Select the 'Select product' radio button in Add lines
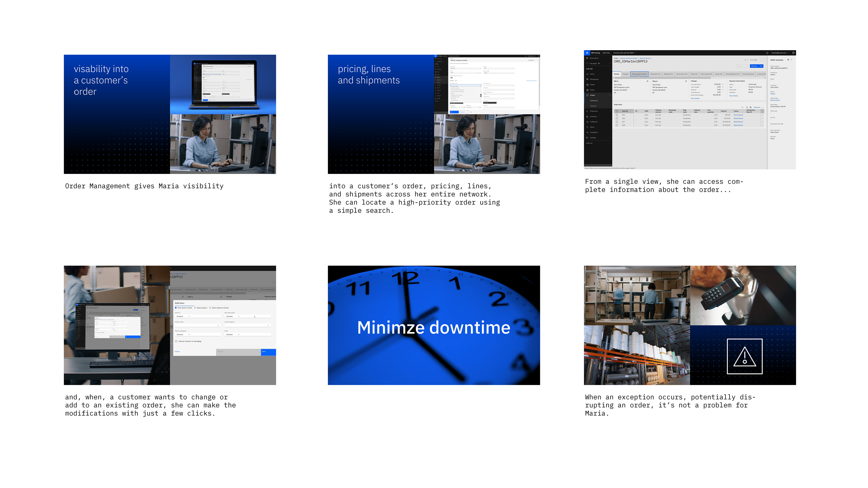This screenshot has height=488, width=868. point(195,308)
